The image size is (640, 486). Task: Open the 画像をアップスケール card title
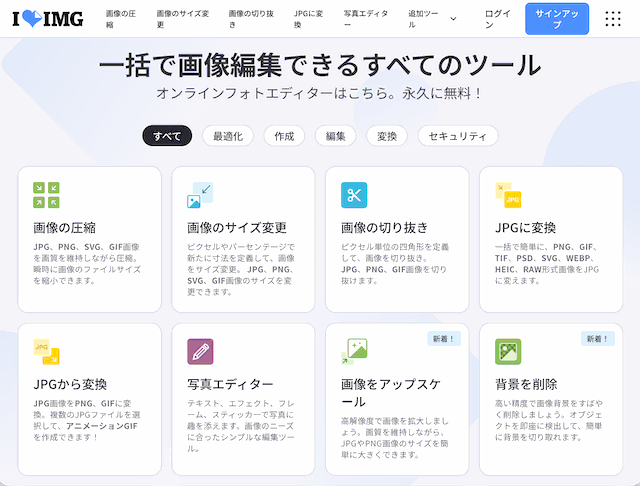pyautogui.click(x=391, y=393)
